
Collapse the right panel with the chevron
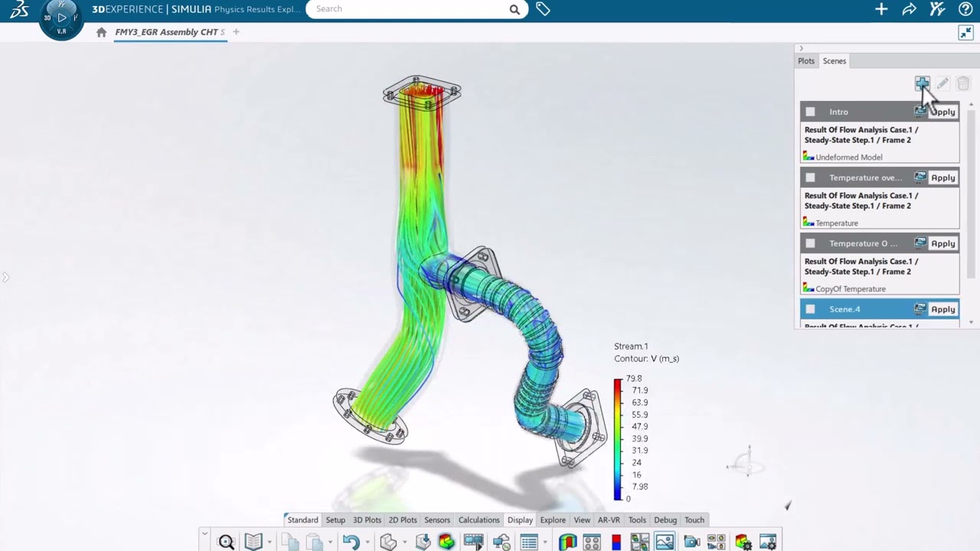click(x=801, y=48)
